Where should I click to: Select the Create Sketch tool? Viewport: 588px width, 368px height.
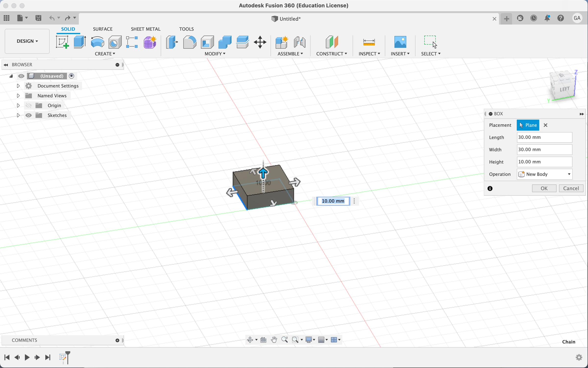62,42
